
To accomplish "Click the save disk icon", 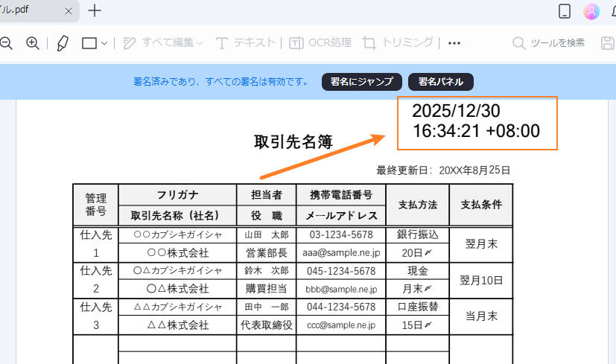I will tap(608, 42).
